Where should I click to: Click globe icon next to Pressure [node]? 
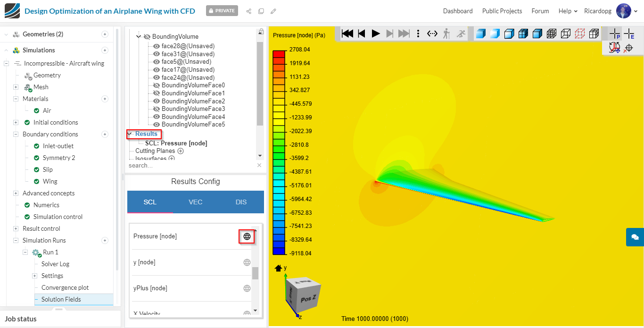click(x=247, y=236)
